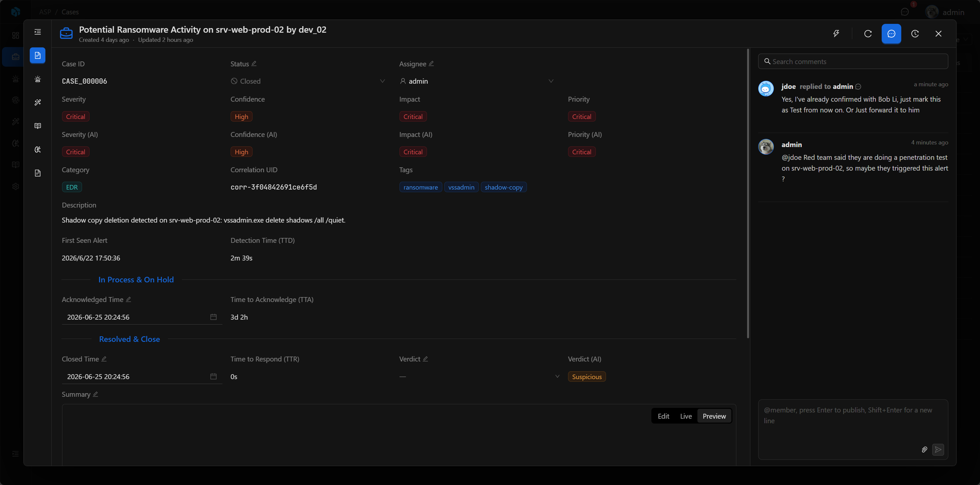Click jdoe's avatar in comments
The width and height of the screenshot is (980, 485).
766,88
